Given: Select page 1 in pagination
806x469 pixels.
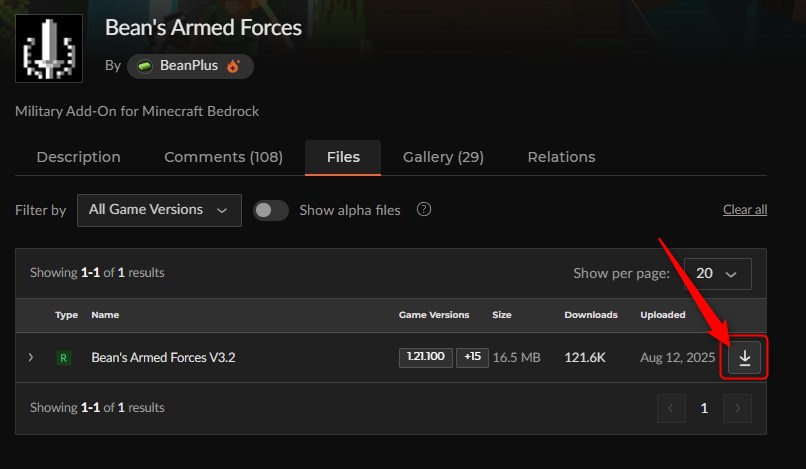Looking at the screenshot, I should pos(704,408).
